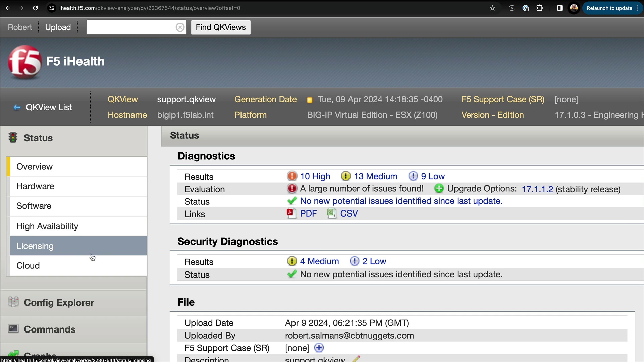This screenshot has width=644, height=362.
Task: Click the PDF download icon
Action: coord(291,214)
